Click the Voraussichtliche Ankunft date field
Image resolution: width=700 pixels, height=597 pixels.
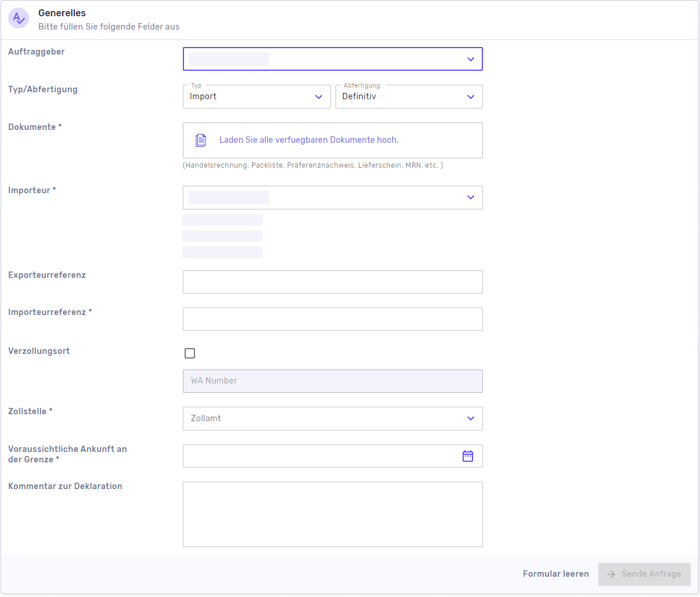[325, 456]
